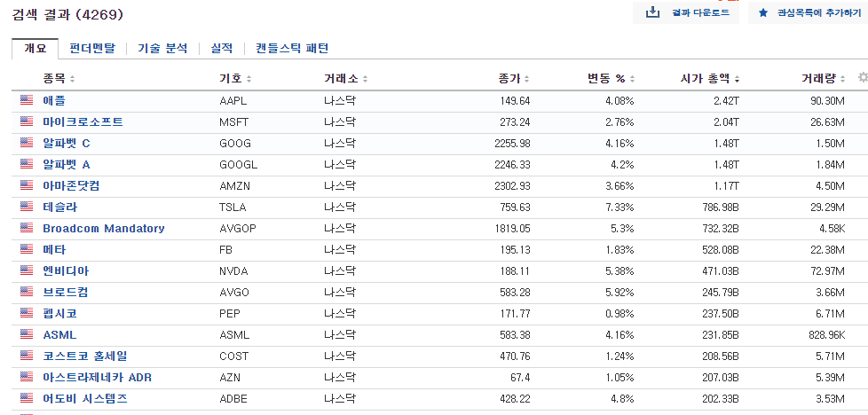Click the US flag icon next to 엔비디아
868x415 pixels.
pos(27,270)
